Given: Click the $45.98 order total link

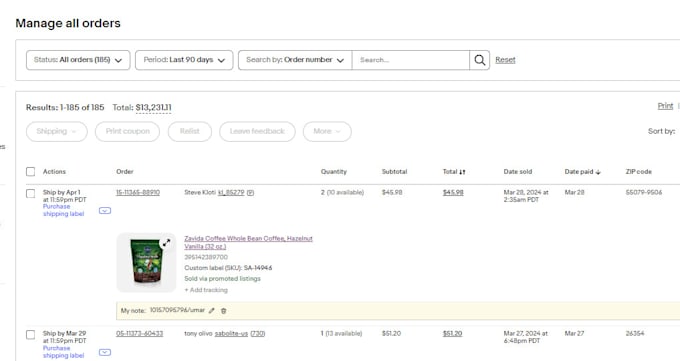Looking at the screenshot, I should [x=453, y=192].
